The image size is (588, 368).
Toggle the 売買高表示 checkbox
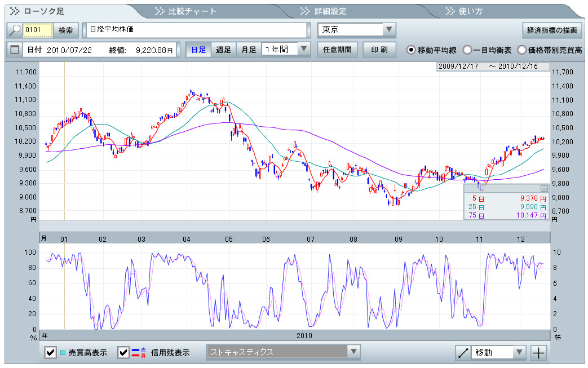coord(50,353)
